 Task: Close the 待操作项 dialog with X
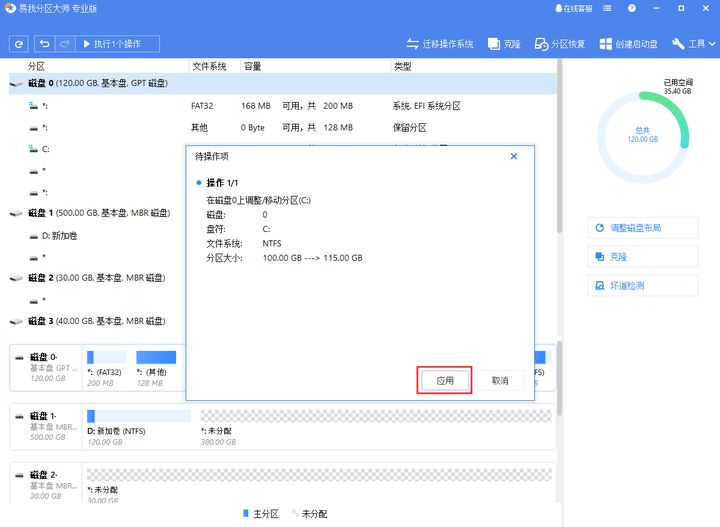click(x=514, y=157)
